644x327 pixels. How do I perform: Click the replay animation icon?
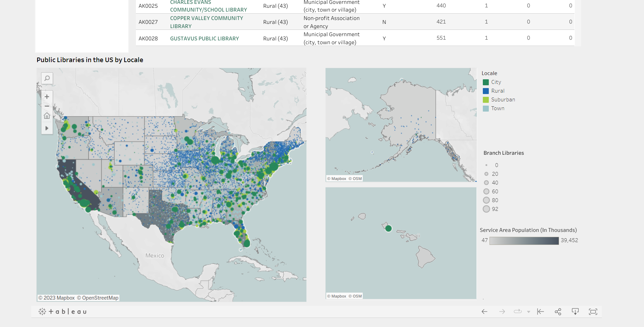pos(518,312)
